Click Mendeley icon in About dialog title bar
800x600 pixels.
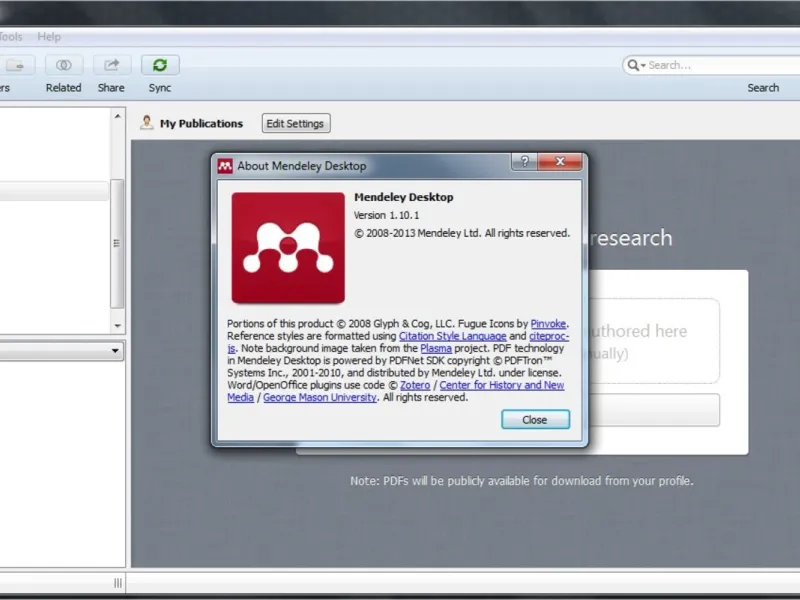225,166
